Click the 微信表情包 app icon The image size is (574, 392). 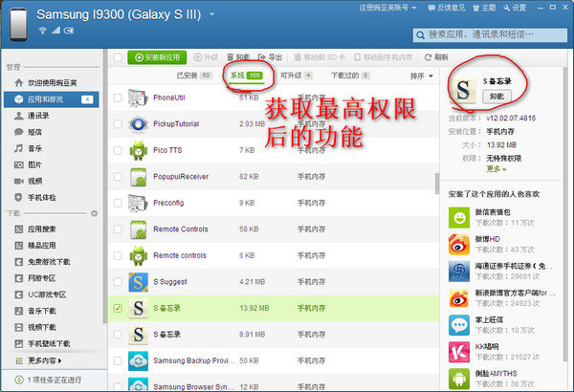(459, 217)
